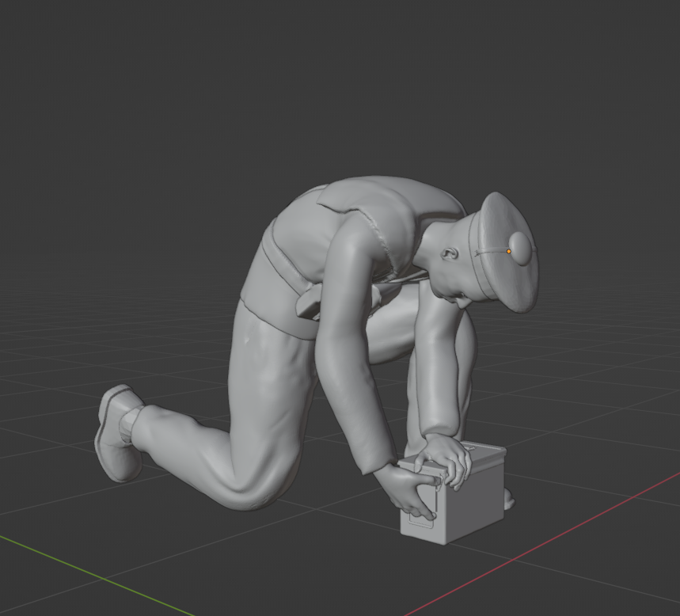Image resolution: width=680 pixels, height=616 pixels.
Task: Click the orange origin point on the cap
Action: pyautogui.click(x=509, y=251)
